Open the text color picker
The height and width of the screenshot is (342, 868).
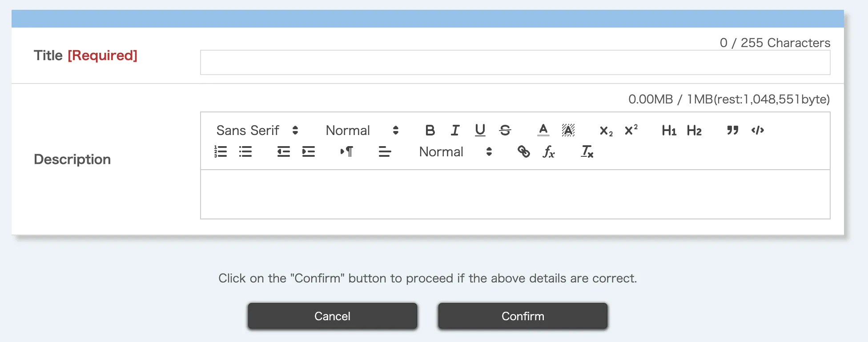(x=543, y=130)
